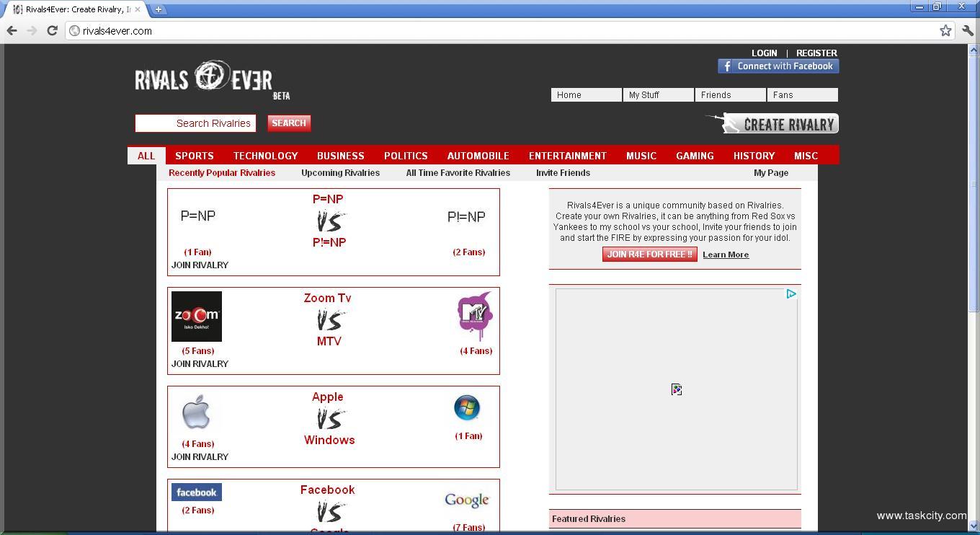Screen dimensions: 980x535
Task: Open the Upcoming Rivalries section
Action: point(340,173)
